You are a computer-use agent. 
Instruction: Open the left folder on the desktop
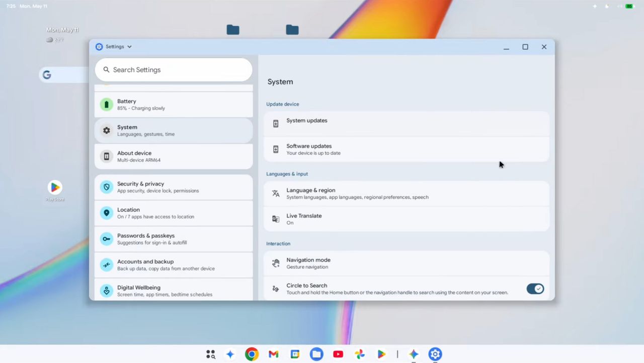click(x=233, y=30)
